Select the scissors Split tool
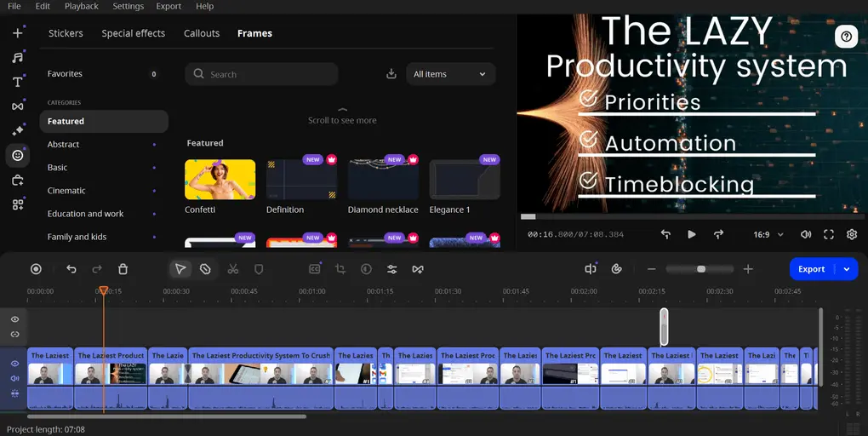868x436 pixels. click(232, 269)
